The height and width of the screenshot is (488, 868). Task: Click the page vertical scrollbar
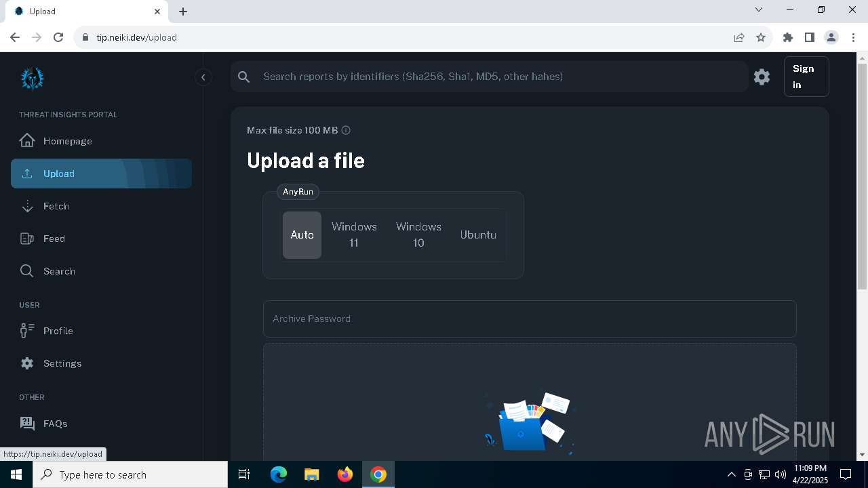pos(863,176)
